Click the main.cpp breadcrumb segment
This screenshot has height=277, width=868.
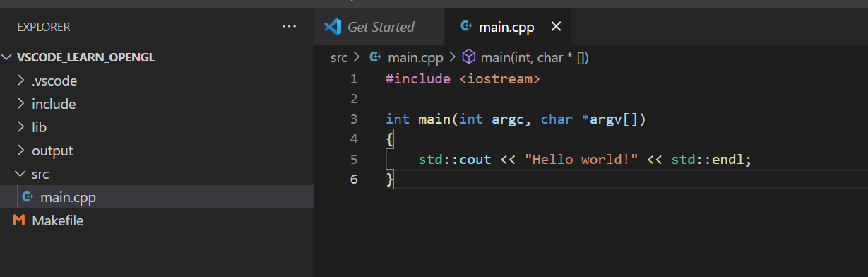click(415, 57)
